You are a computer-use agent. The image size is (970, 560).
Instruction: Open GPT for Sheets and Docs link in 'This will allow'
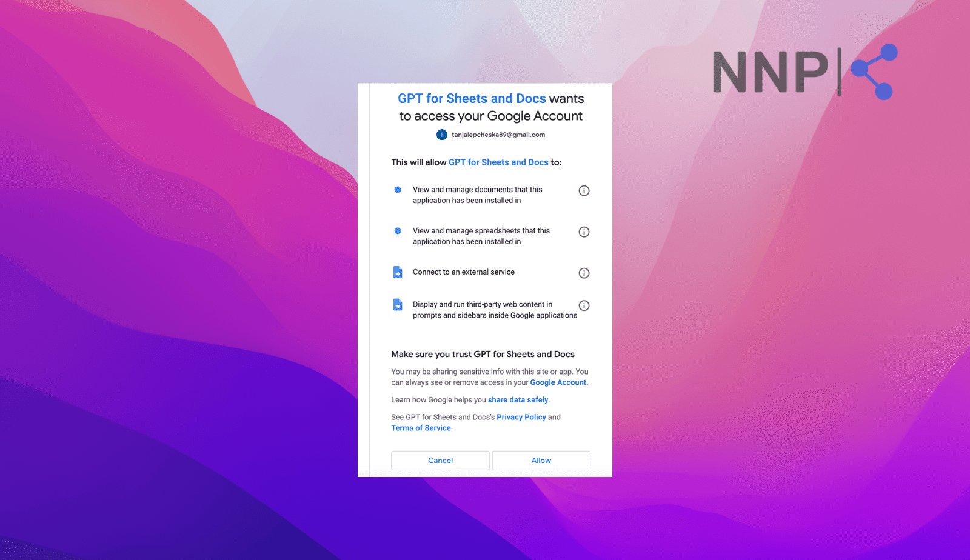click(498, 162)
